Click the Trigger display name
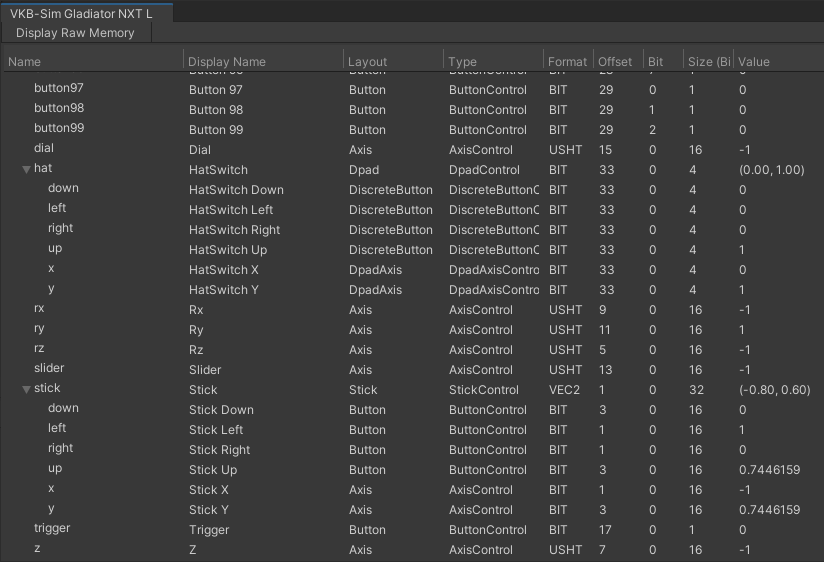This screenshot has height=562, width=824. pyautogui.click(x=209, y=529)
